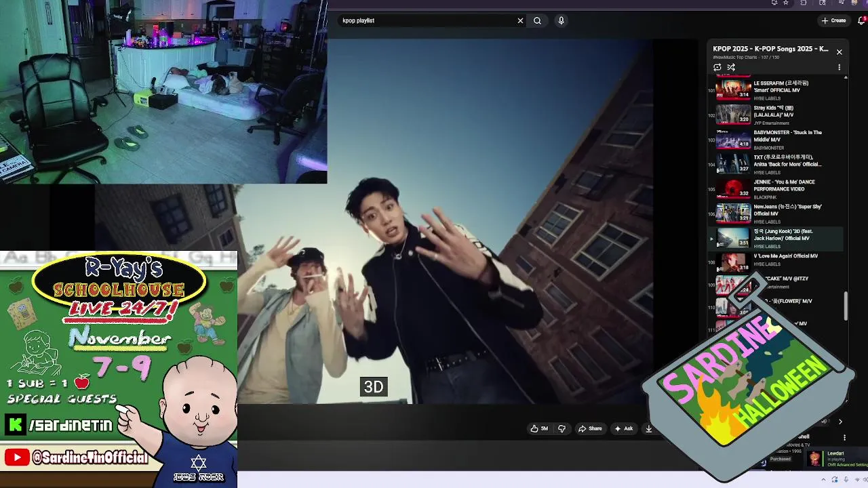Viewport: 868px width, 488px height.
Task: Play LE SSERAFIM 'Smart' Official MV thumbnail
Action: point(733,89)
